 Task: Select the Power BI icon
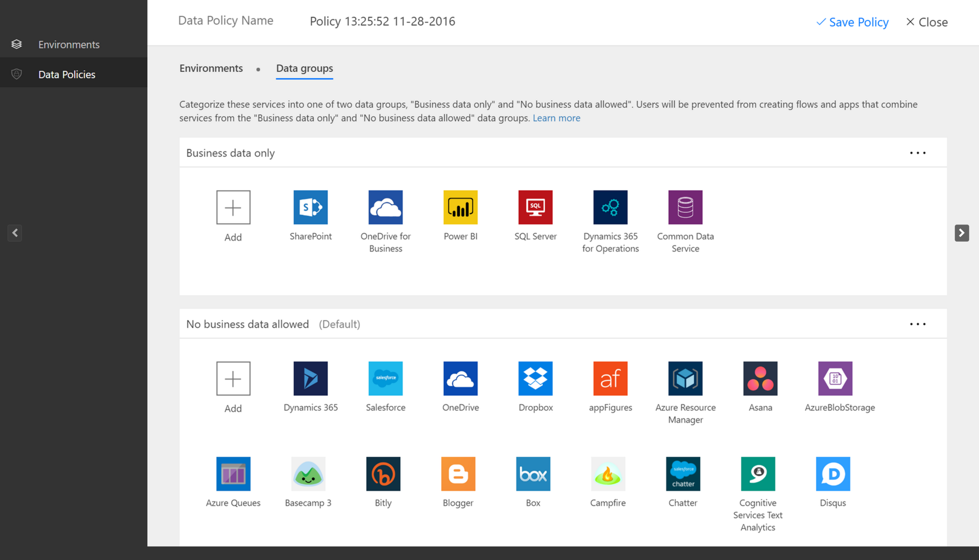pos(461,207)
